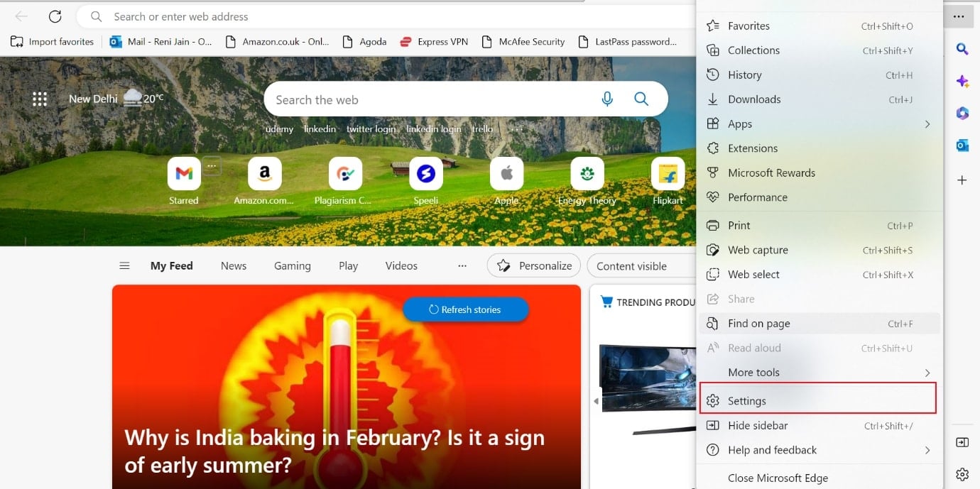Switch to the Gaming feed tab
Image resolution: width=980 pixels, height=489 pixels.
point(292,265)
